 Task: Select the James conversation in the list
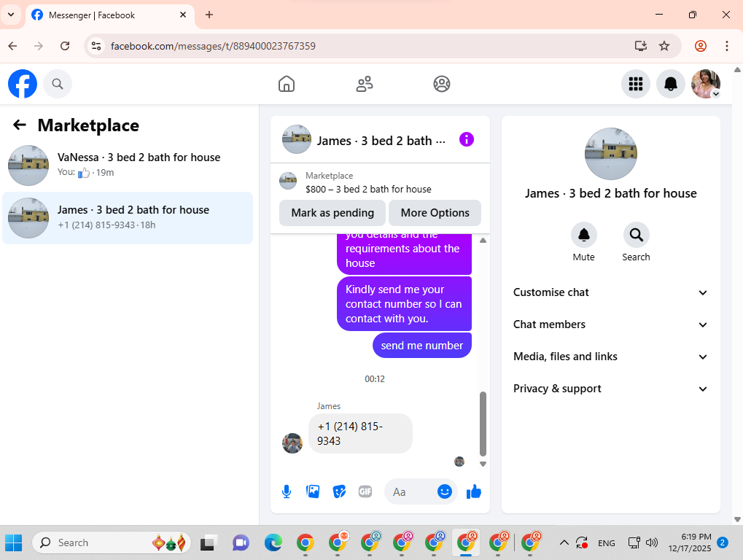pos(128,217)
